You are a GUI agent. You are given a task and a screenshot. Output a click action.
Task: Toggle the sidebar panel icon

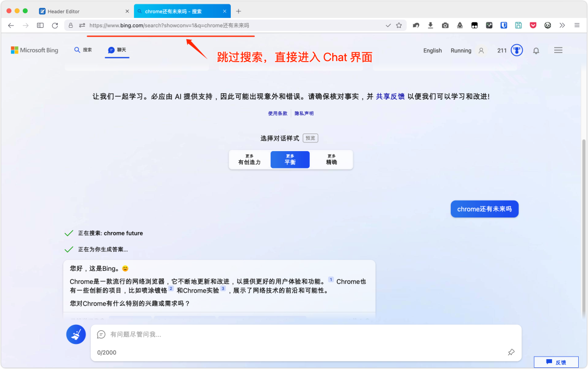pyautogui.click(x=40, y=26)
